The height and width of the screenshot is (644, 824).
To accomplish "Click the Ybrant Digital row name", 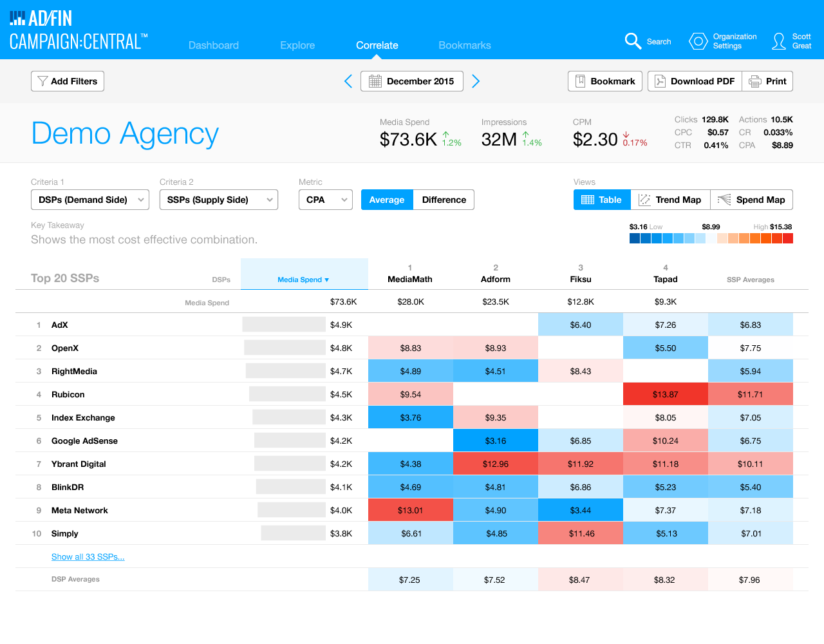I will click(x=79, y=464).
